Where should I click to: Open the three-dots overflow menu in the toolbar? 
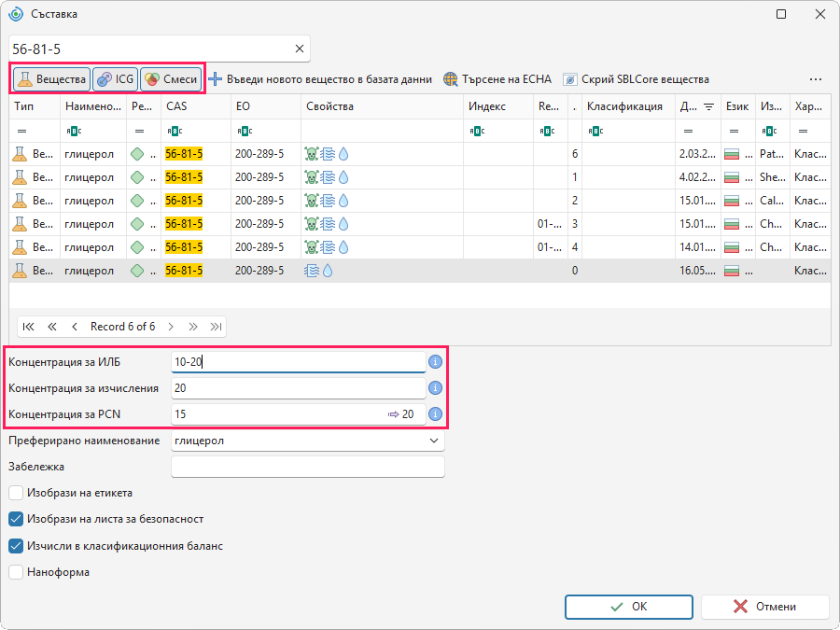tap(816, 79)
